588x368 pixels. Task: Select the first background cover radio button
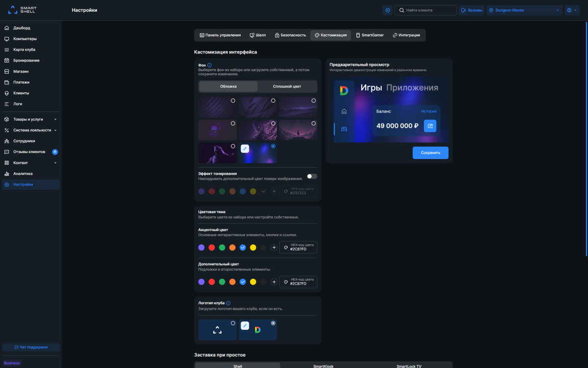tap(233, 101)
